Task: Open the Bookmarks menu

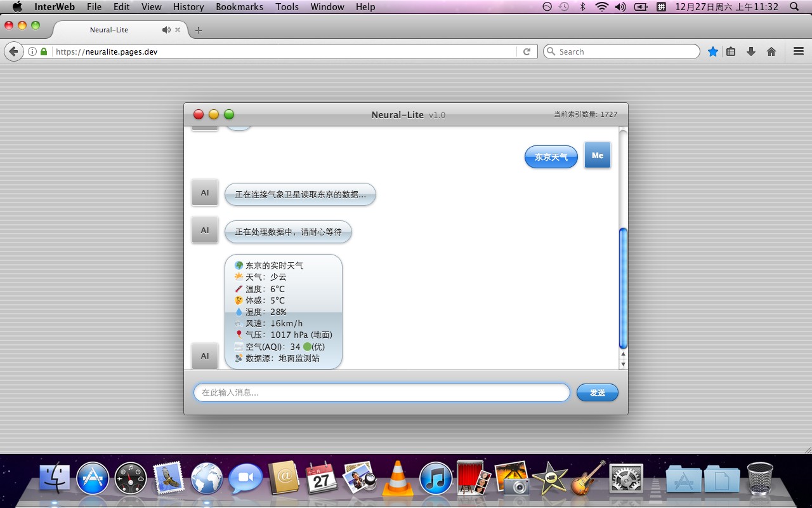Action: click(x=239, y=7)
